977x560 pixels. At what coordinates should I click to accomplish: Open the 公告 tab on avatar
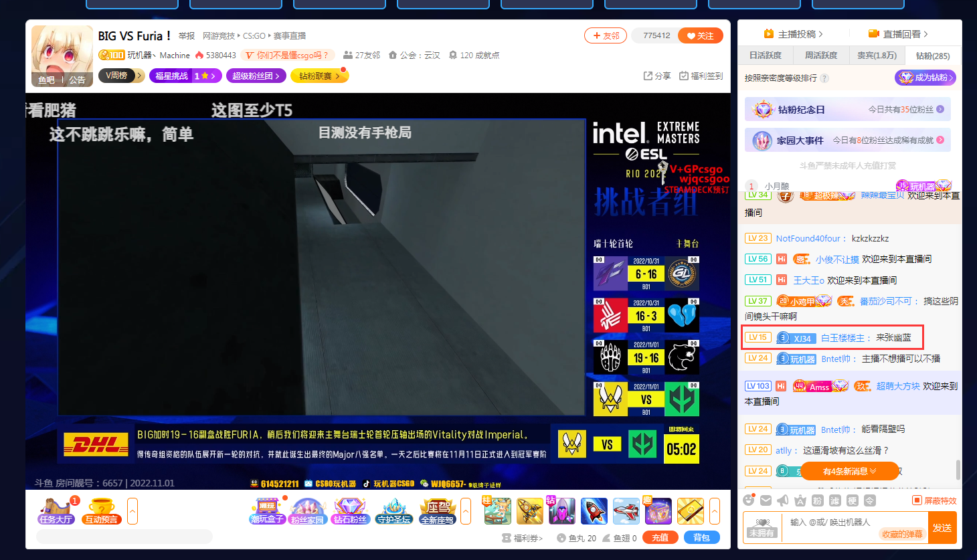coord(77,80)
